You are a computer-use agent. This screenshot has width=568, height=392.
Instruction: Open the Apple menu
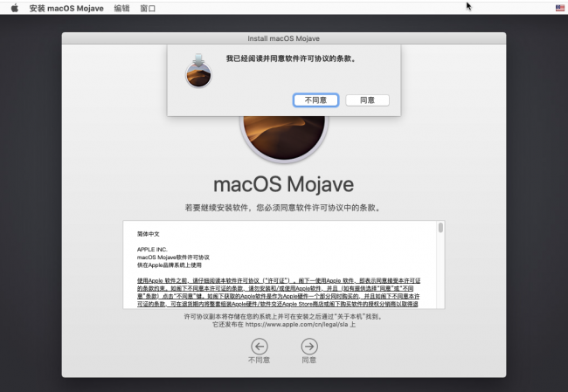(15, 8)
